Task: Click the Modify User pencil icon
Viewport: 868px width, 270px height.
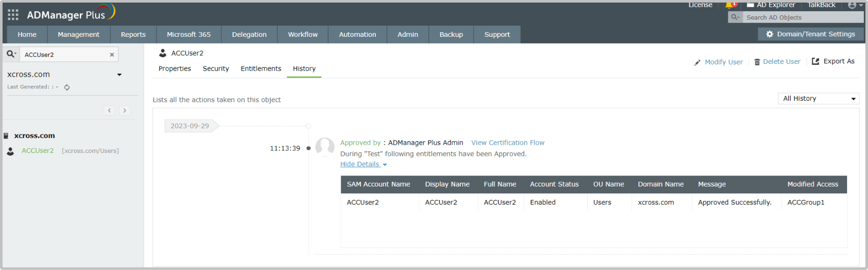Action: click(697, 62)
